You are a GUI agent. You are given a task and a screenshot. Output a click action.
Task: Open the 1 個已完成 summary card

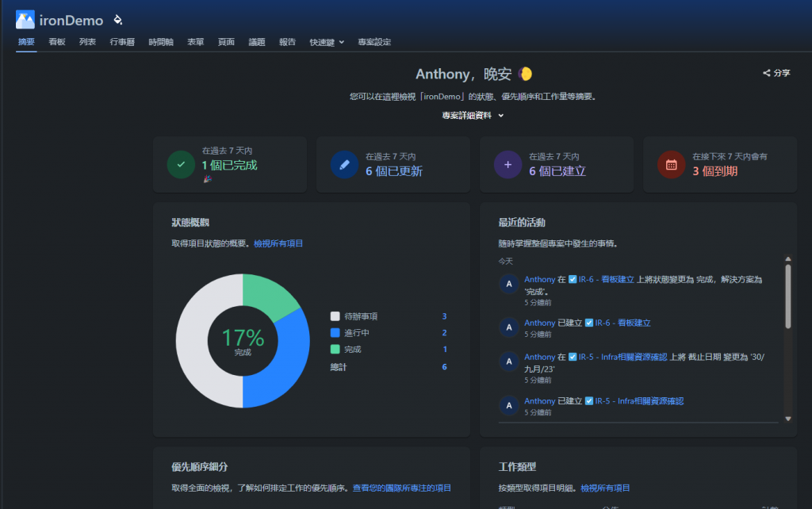pyautogui.click(x=230, y=165)
